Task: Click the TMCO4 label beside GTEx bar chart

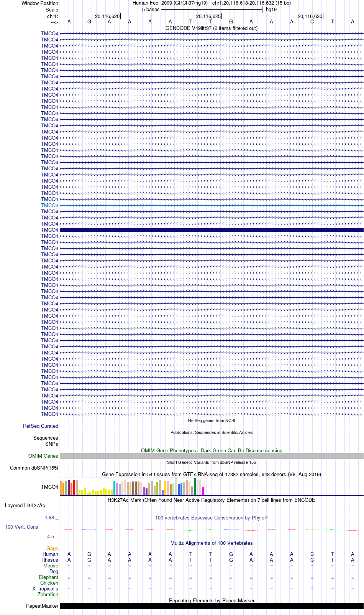Action: tap(50, 487)
